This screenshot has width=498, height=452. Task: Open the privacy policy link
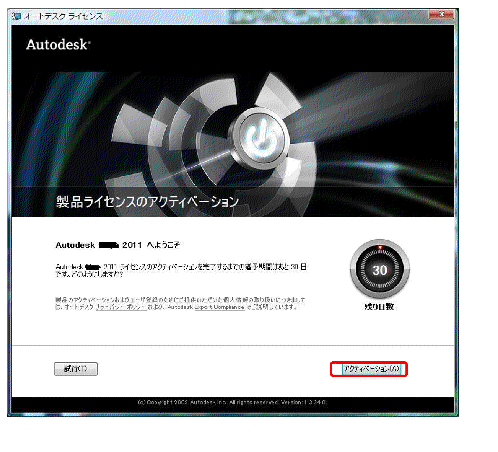click(121, 307)
